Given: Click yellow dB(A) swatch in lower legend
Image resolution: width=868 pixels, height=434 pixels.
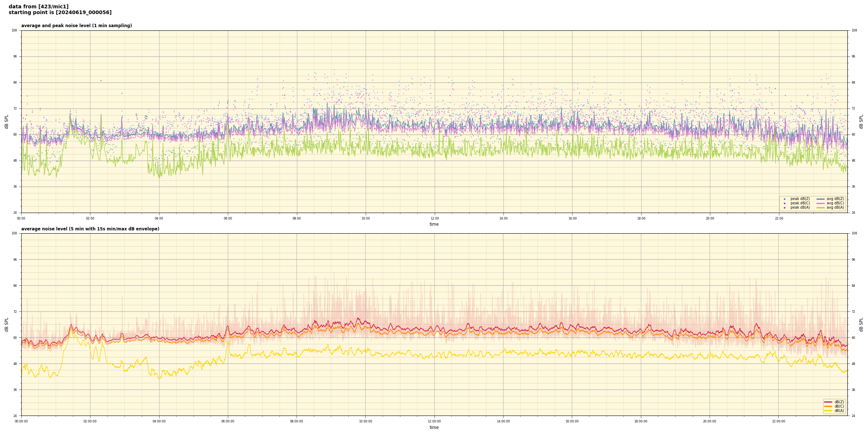Looking at the screenshot, I should 828,410.
